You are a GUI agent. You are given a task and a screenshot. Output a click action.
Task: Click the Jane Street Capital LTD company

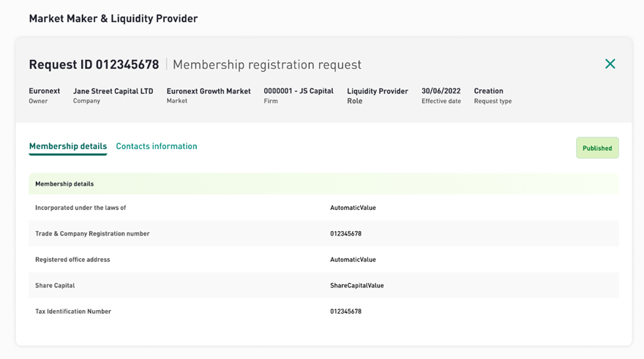tap(113, 91)
